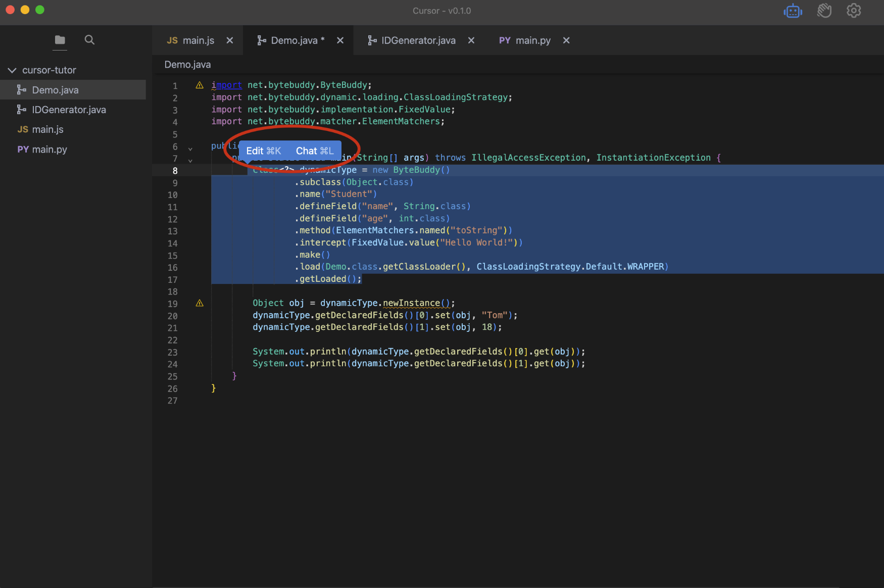Open settings gear icon

(x=854, y=11)
